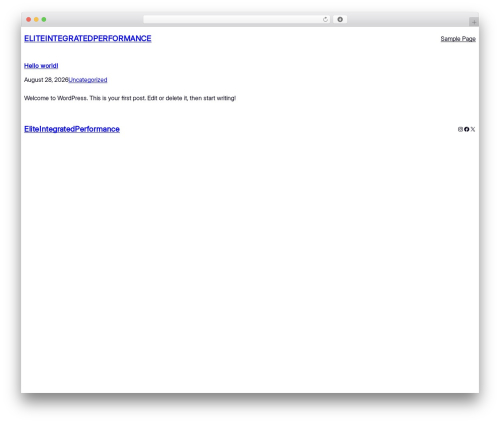Image resolution: width=500 pixels, height=423 pixels.
Task: Open the Hello world! post
Action: (41, 66)
